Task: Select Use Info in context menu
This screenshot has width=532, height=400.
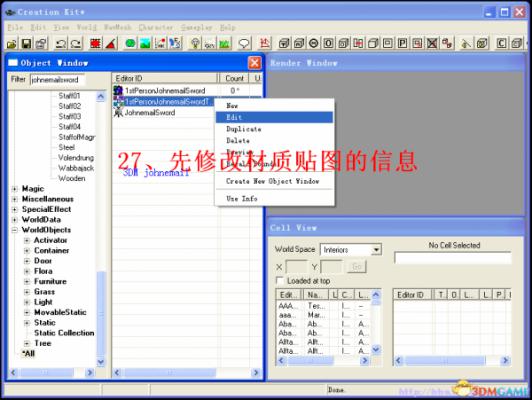Action: pyautogui.click(x=274, y=198)
